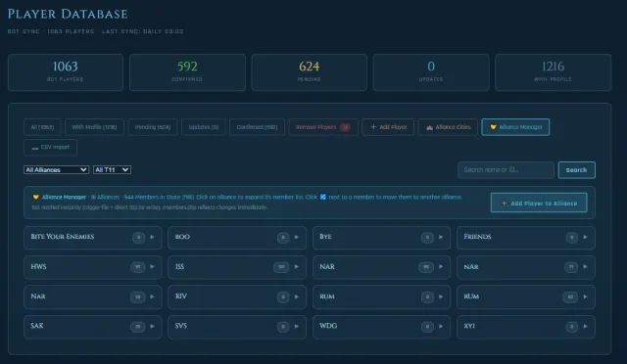Click the member count badge on ISS
Viewport: 627px width, 364px height.
[281, 267]
